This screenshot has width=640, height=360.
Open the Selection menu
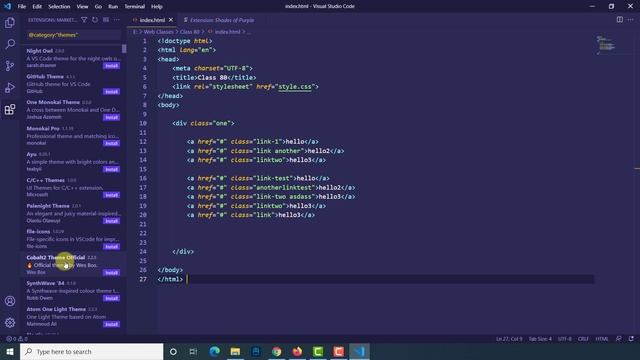[x=59, y=7]
